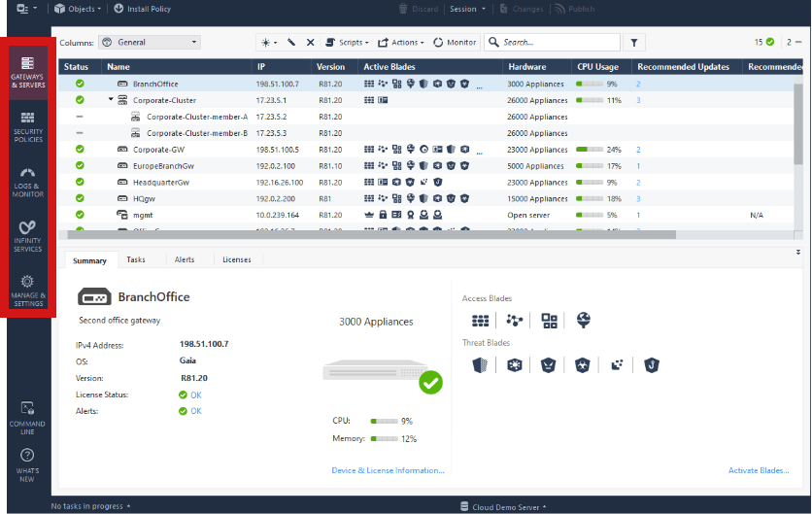This screenshot has height=514, width=812.
Task: Click the Install Policy button
Action: [x=142, y=9]
